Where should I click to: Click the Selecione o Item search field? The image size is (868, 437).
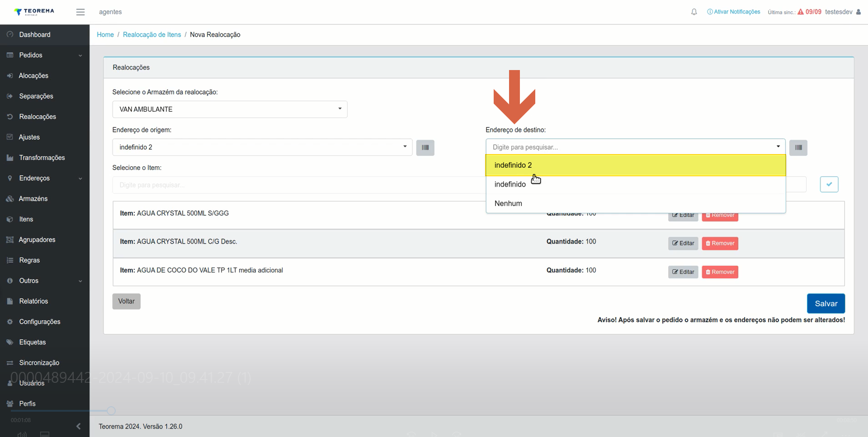coord(298,185)
